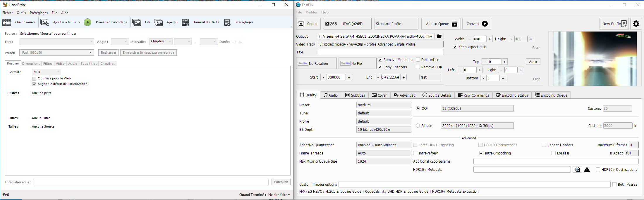
Task: Open Tune default dropdown
Action: point(384,113)
